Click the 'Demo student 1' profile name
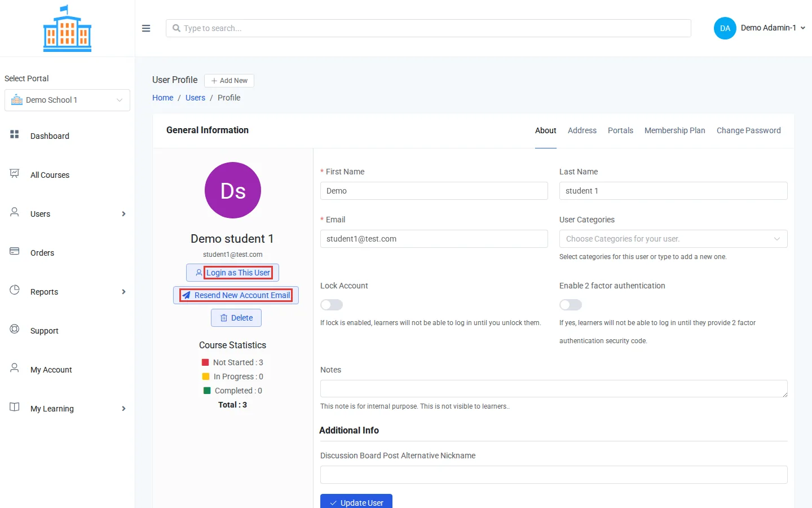Viewport: 812px width, 508px height. point(232,239)
